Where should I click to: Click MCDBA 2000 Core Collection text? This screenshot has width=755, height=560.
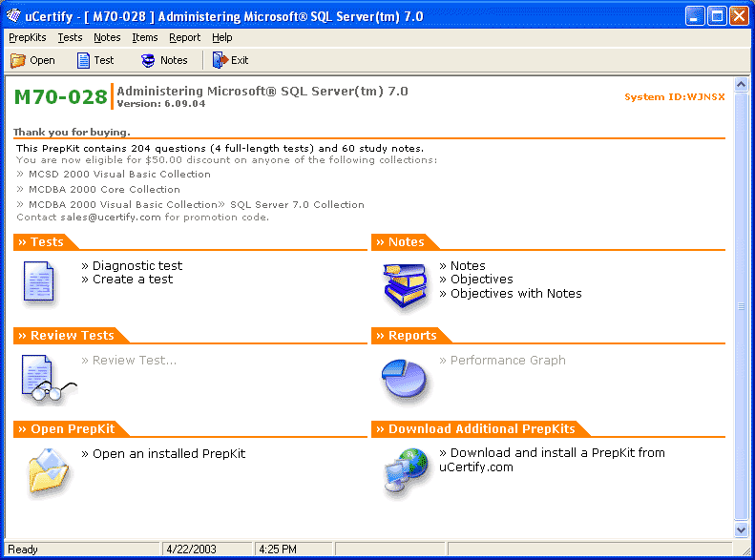[104, 190]
